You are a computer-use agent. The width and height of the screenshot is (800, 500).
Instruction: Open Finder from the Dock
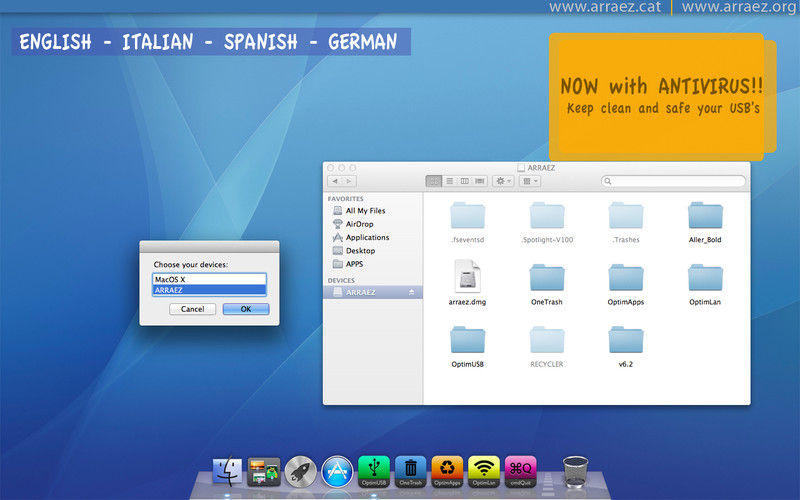[227, 471]
